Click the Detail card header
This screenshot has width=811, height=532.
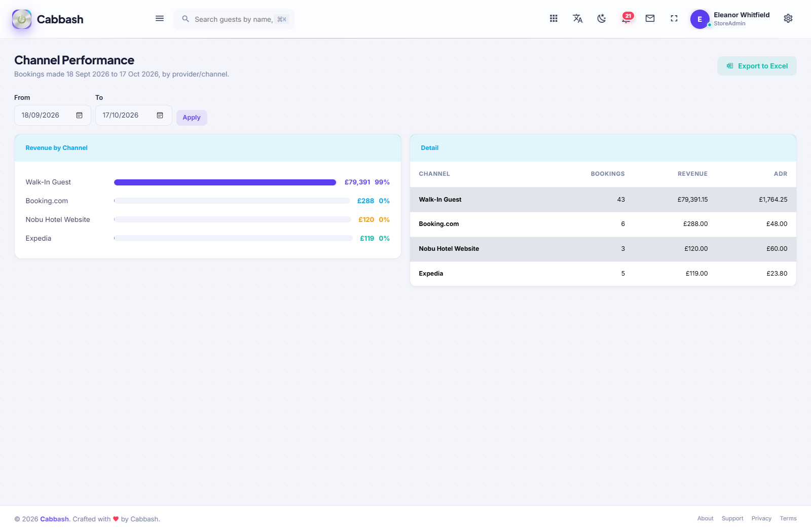pos(603,148)
